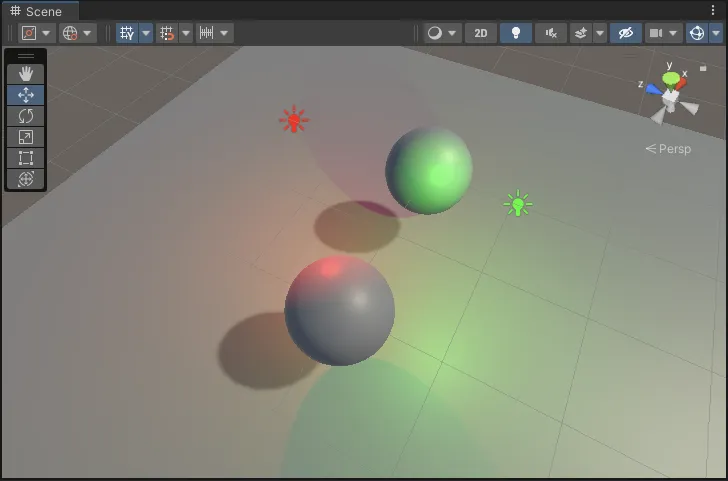Image resolution: width=728 pixels, height=481 pixels.
Task: Toggle scene audio mute button
Action: click(550, 33)
